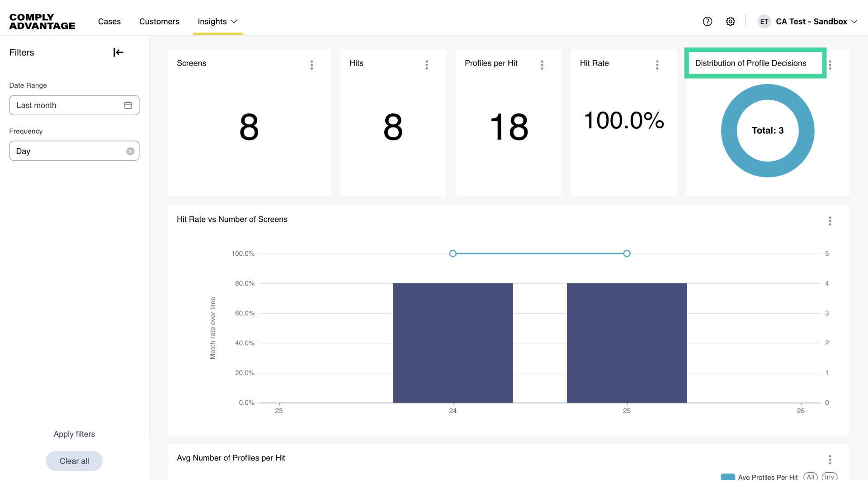The height and width of the screenshot is (488, 868).
Task: Switch to the Cases tab
Action: [109, 21]
